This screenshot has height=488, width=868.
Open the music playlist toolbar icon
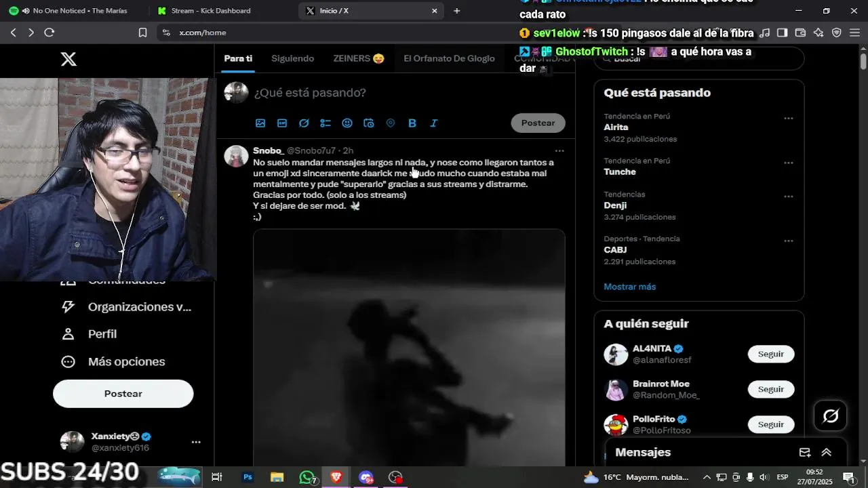(764, 33)
